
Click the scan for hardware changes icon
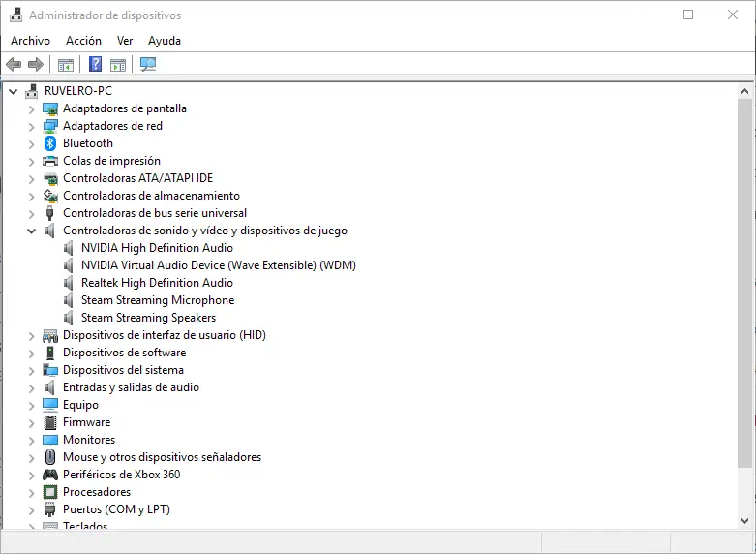(x=148, y=64)
